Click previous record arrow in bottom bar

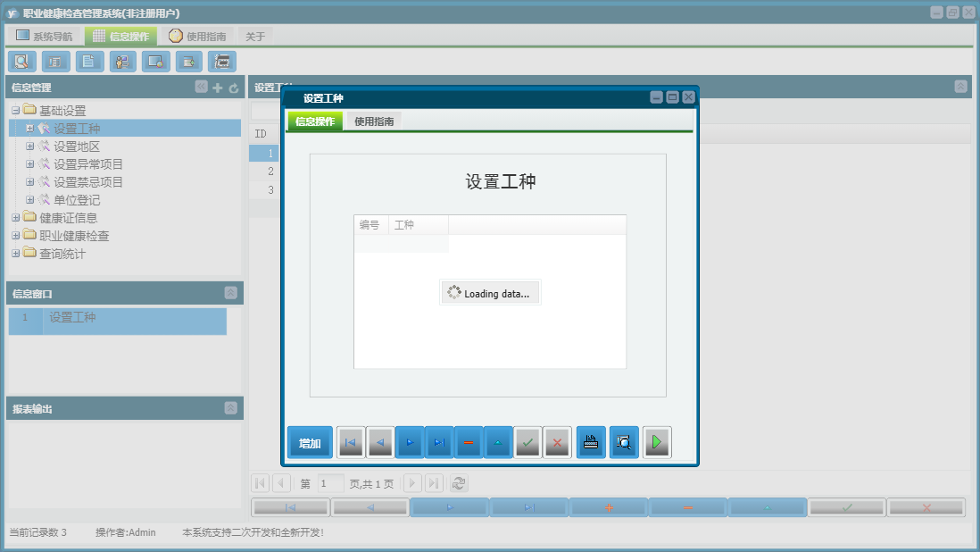tap(370, 507)
